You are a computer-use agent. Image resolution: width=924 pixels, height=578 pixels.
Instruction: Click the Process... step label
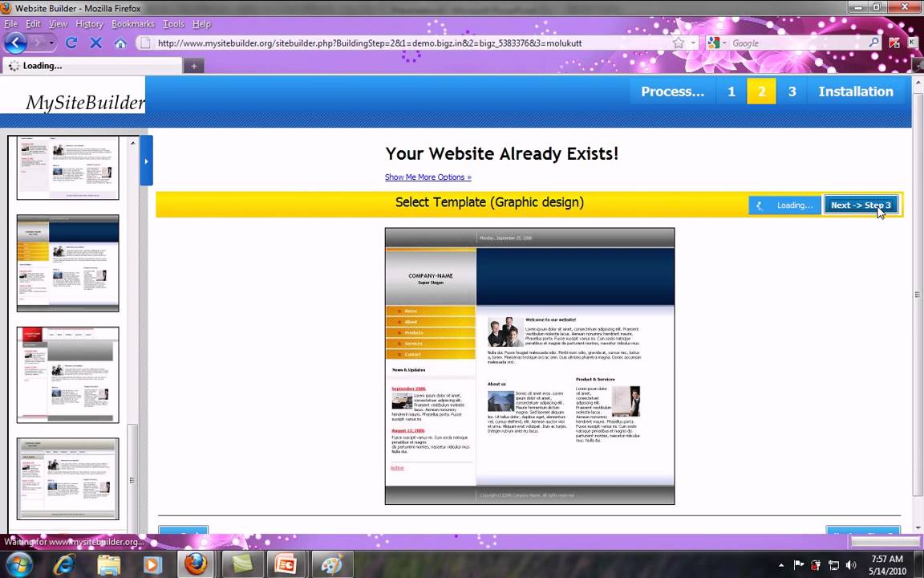pyautogui.click(x=672, y=92)
